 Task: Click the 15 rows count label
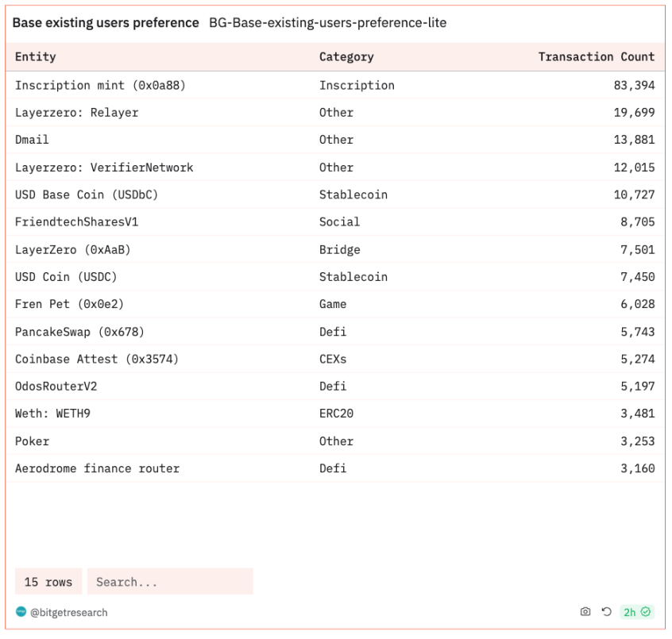(x=48, y=582)
